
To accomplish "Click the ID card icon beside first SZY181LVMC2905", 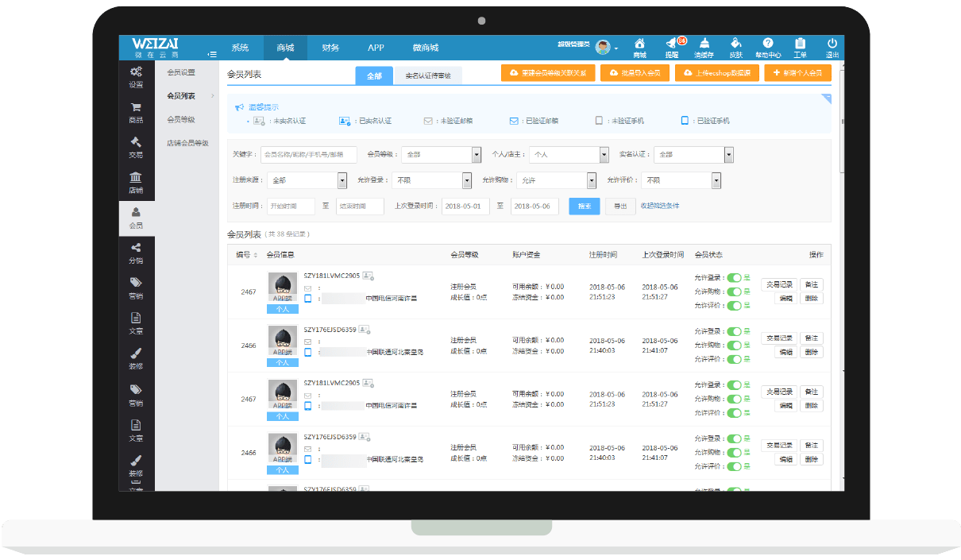I will coord(367,276).
